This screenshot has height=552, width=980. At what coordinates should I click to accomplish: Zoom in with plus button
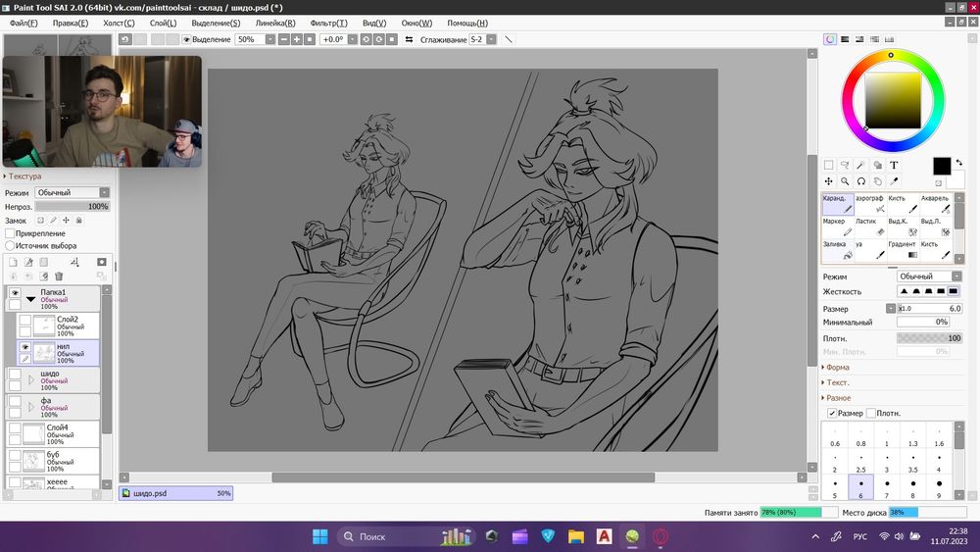tap(297, 39)
